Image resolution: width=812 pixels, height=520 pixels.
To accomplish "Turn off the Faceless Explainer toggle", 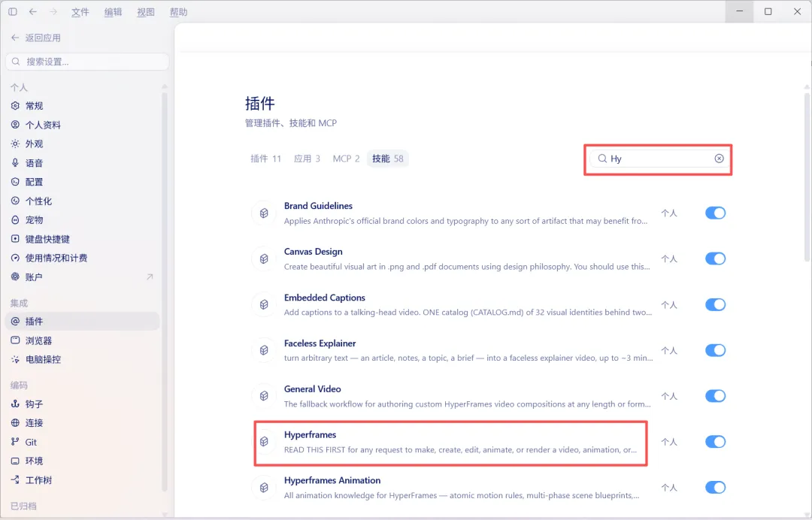I will coord(715,349).
